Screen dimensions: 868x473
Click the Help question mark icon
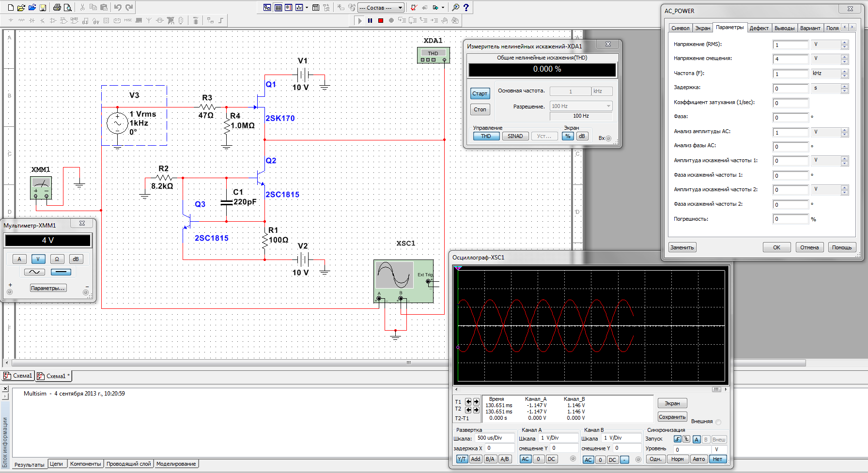[x=466, y=7]
